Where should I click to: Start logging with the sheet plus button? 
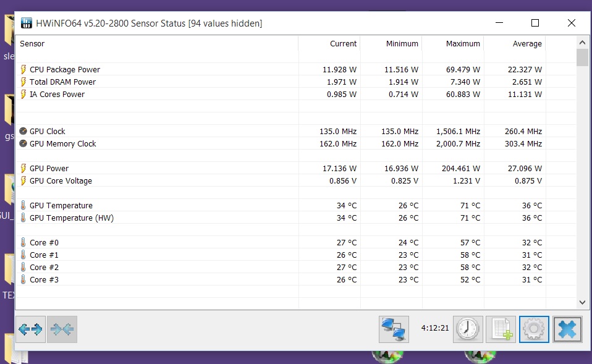click(501, 329)
